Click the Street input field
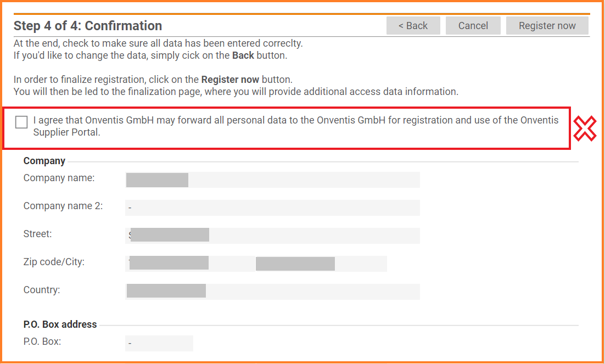 [272, 235]
